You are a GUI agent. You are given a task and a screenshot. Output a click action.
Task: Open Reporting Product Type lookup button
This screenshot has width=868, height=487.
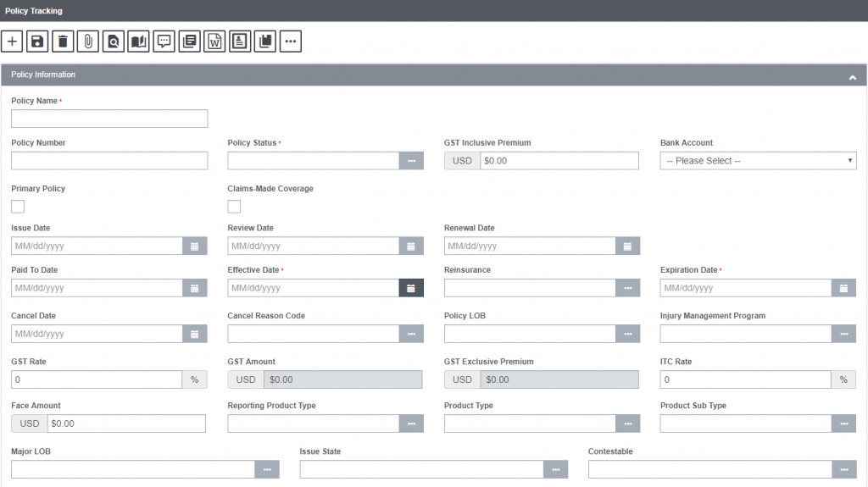coord(411,424)
